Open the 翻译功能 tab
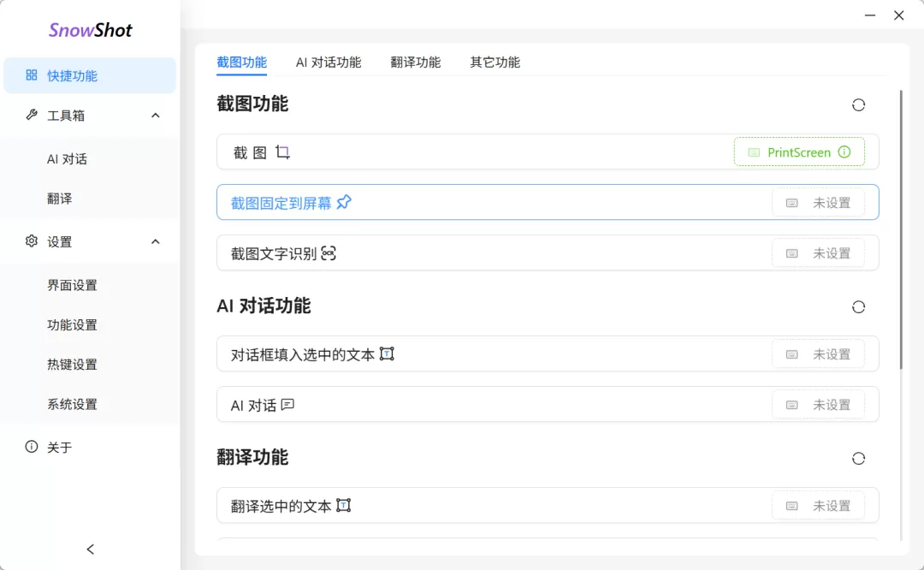This screenshot has width=924, height=570. click(x=416, y=62)
